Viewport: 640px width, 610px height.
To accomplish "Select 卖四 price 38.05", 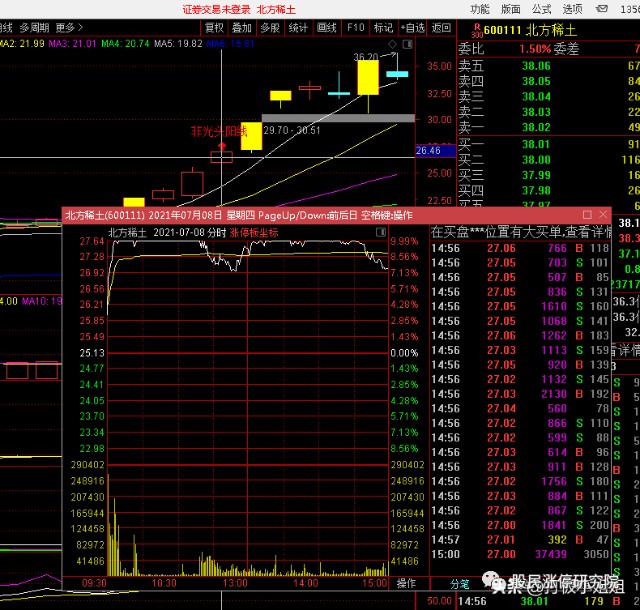I will 536,81.
